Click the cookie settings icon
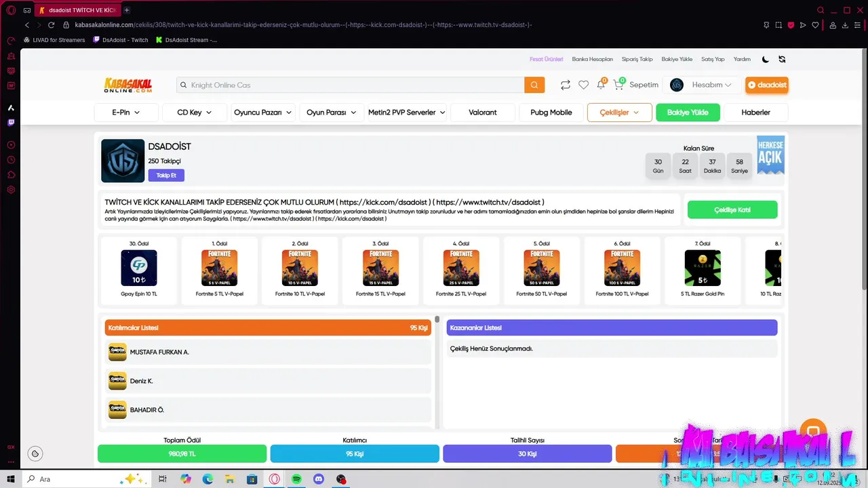 coord(35,453)
